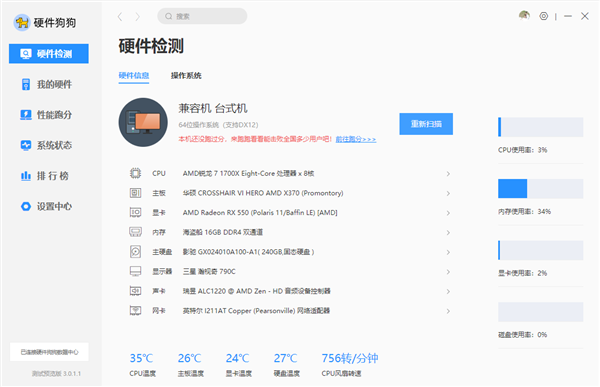Screen dimensions: 600x387
Task: Open the 系统状态 sidebar section
Action: tap(49, 145)
